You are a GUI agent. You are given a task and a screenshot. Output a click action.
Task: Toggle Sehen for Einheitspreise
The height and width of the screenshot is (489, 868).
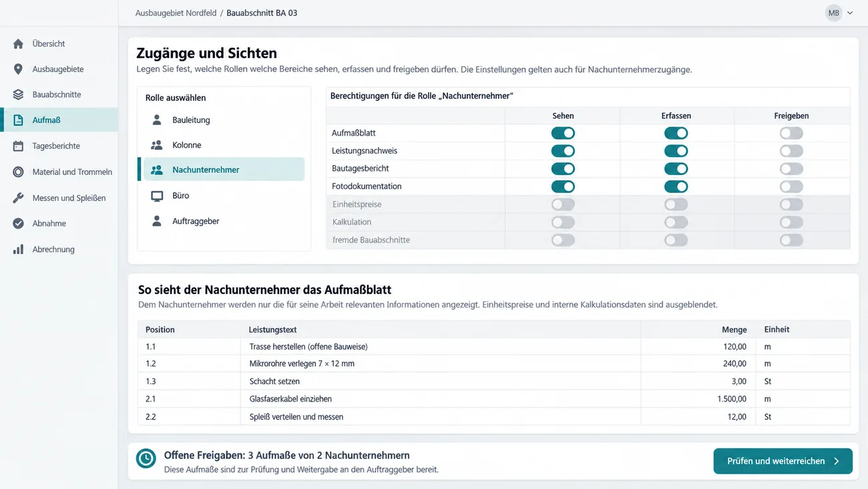coord(563,204)
